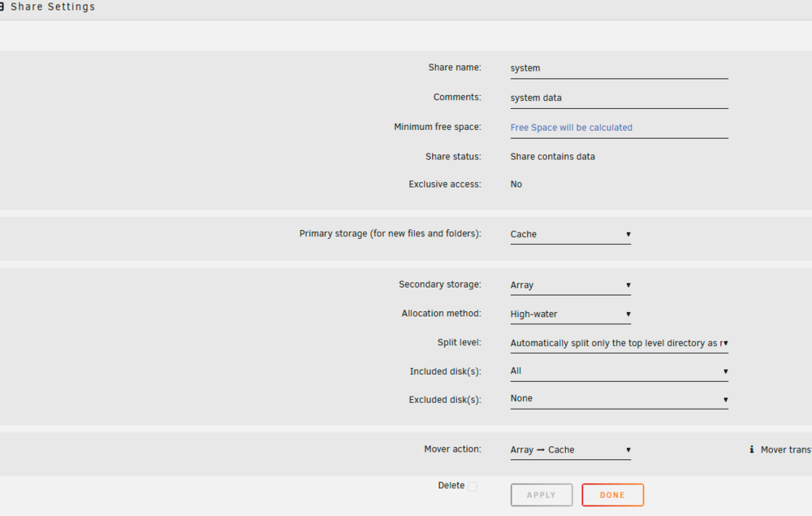Click the 'Included disk(s):' label
The image size is (812, 516).
point(445,371)
